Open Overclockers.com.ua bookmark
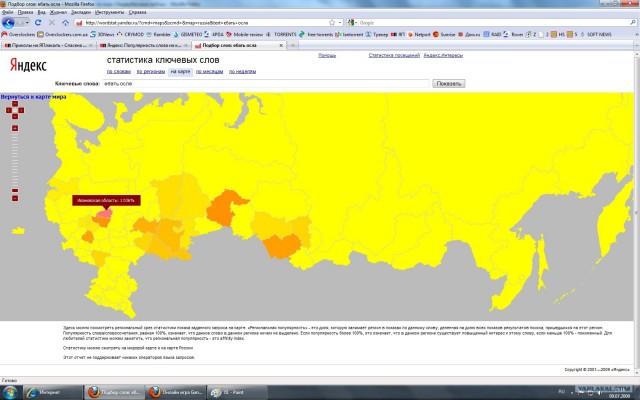640x400 pixels. [62, 34]
